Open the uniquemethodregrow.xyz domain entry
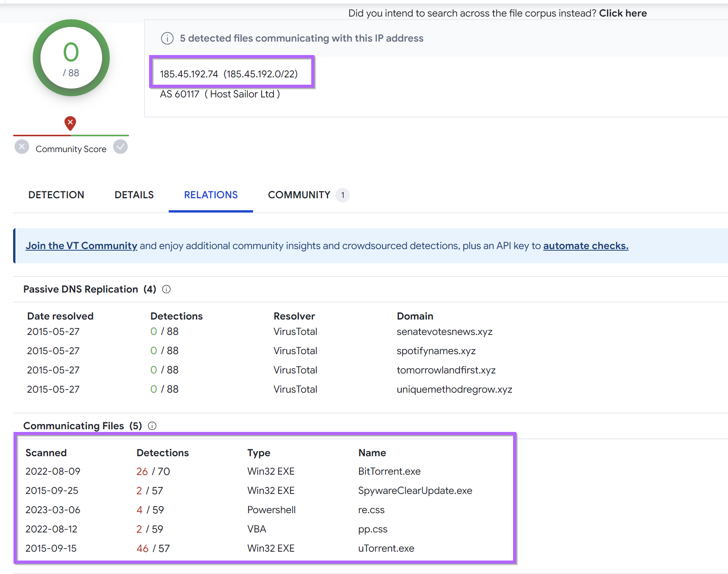This screenshot has height=574, width=728. 455,389
